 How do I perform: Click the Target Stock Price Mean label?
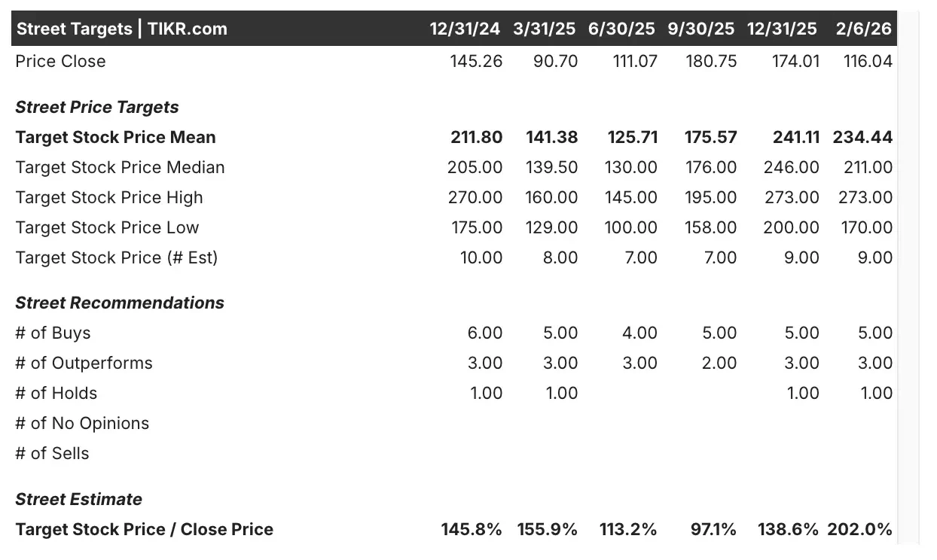pos(115,137)
